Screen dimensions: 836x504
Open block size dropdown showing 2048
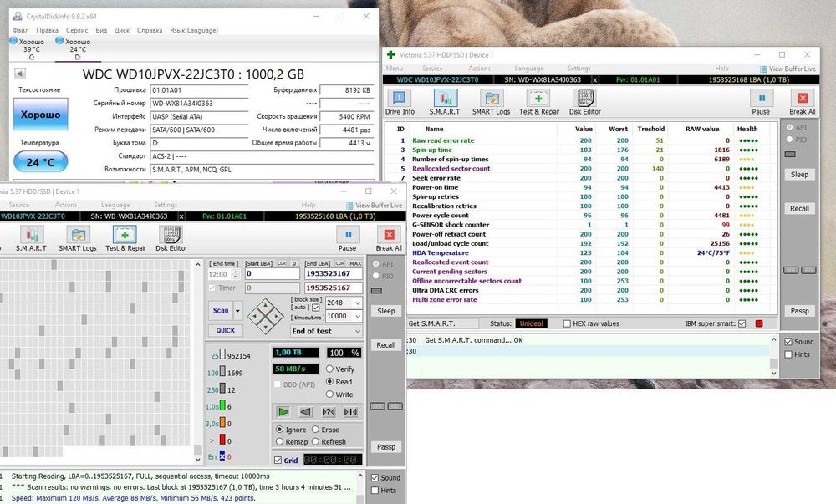(x=358, y=303)
